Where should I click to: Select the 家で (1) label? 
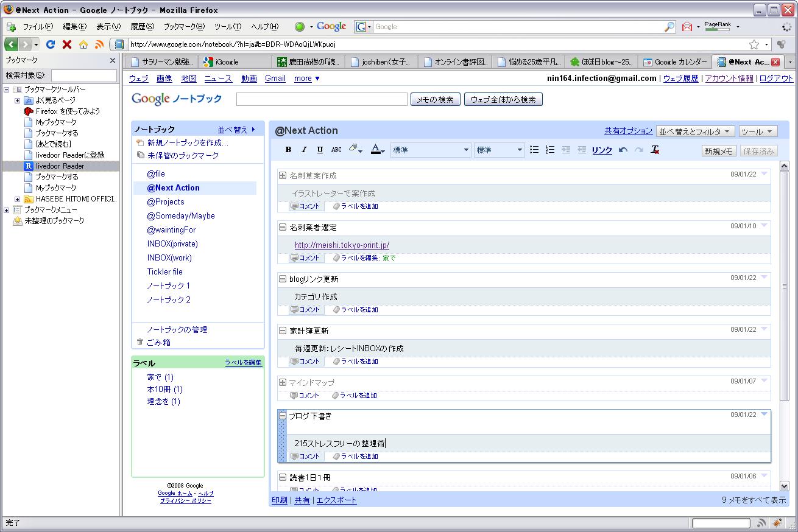(x=160, y=377)
